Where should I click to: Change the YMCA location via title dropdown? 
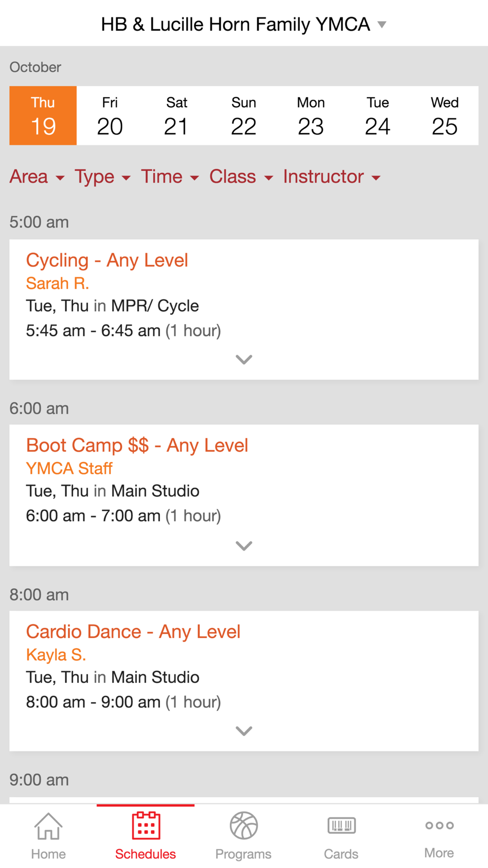[244, 24]
